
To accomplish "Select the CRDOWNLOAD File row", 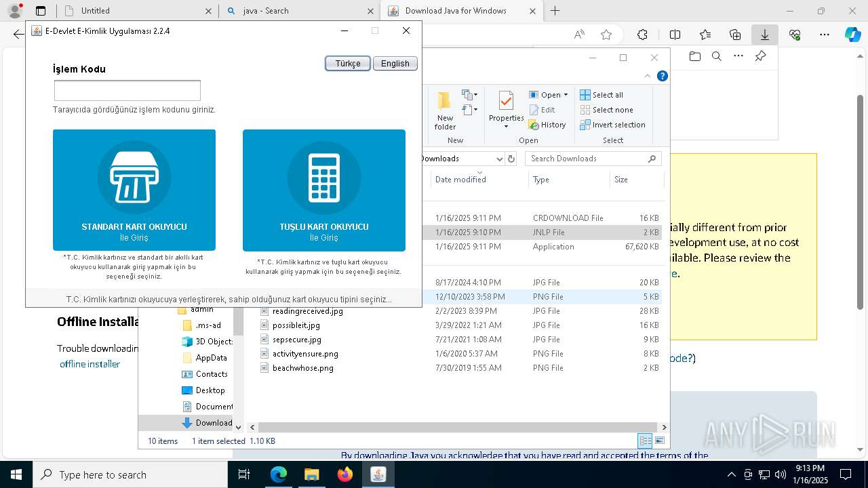I will coord(542,218).
